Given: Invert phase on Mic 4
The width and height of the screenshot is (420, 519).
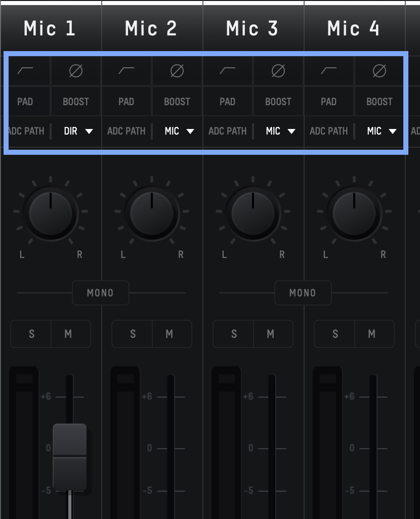Looking at the screenshot, I should (380, 70).
